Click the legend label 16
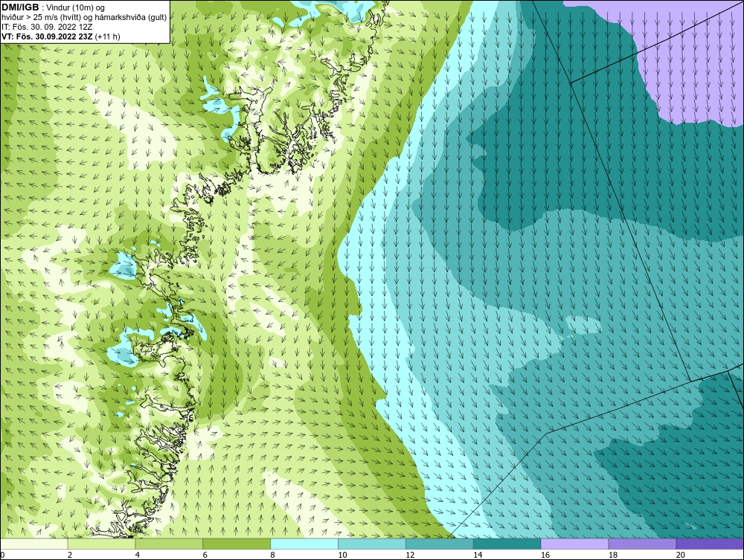The image size is (744, 560). (545, 555)
